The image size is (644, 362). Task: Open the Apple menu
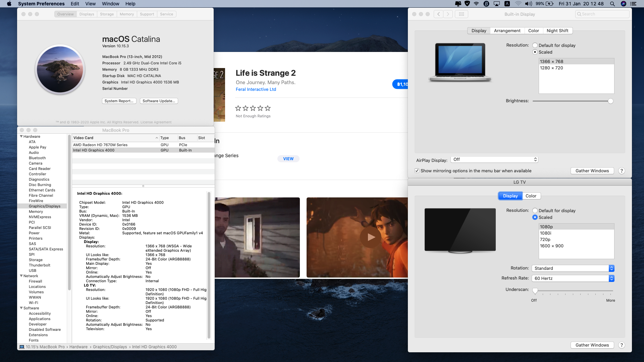click(x=9, y=4)
